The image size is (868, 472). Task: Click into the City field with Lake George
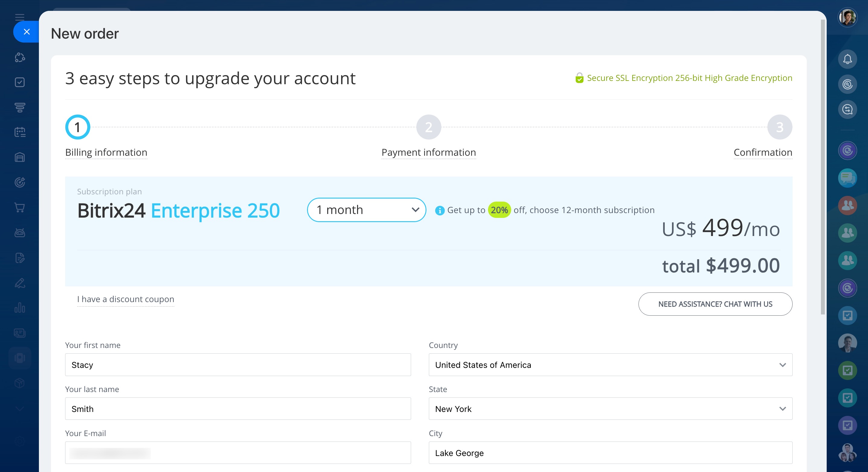pos(610,453)
